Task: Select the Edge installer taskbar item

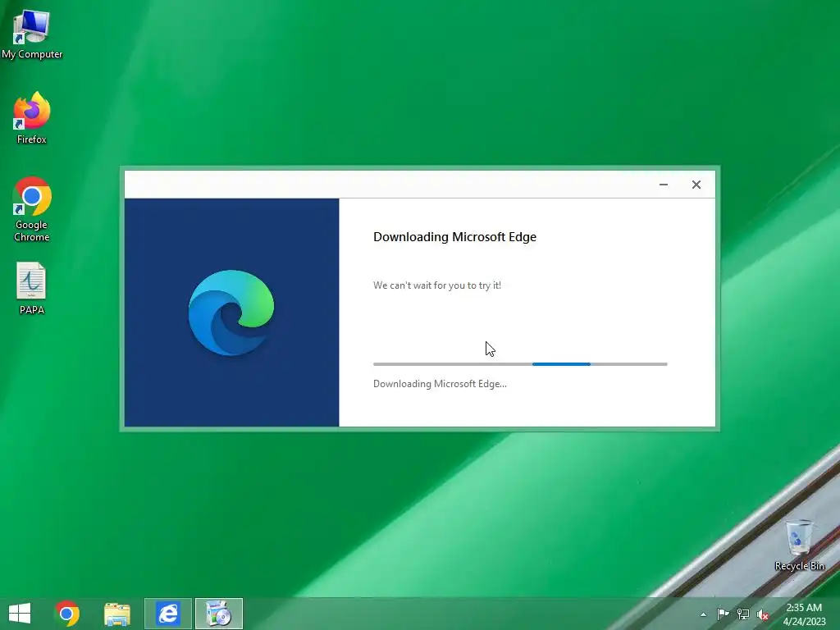Action: click(x=218, y=614)
